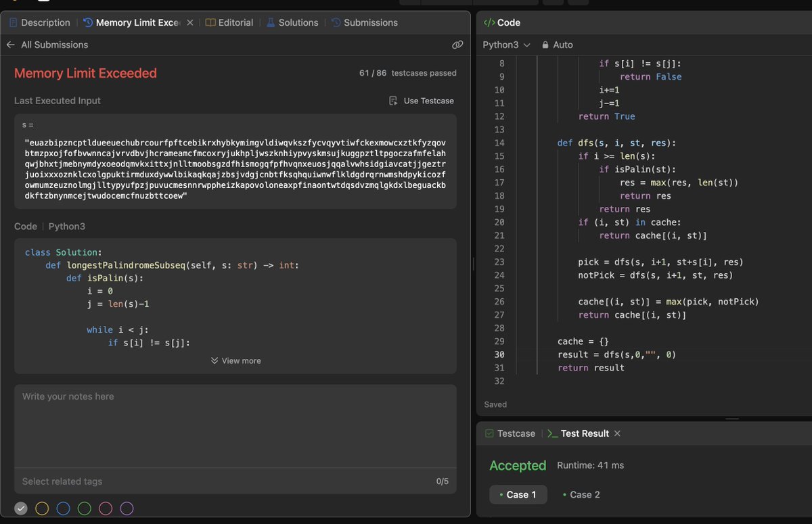Switch to the Testcase tab
Viewport: 812px width, 524px height.
click(510, 433)
